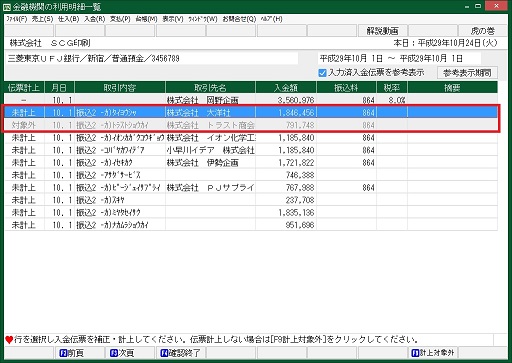Uncheck 入力済入金伝票を参考表示 checkbox
This screenshot has width=512, height=363.
click(322, 73)
